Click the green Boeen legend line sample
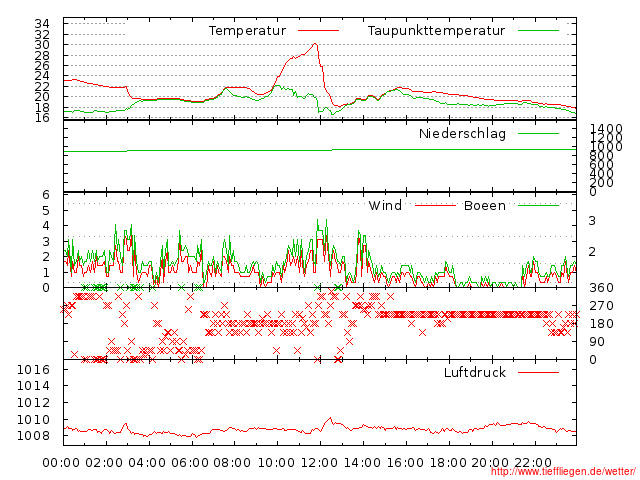 [x=538, y=205]
